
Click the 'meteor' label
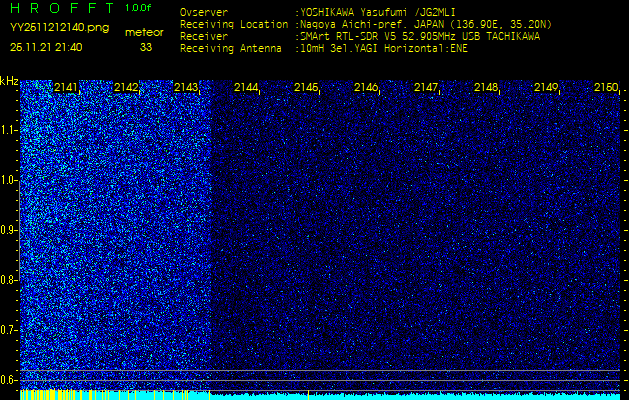pyautogui.click(x=144, y=33)
